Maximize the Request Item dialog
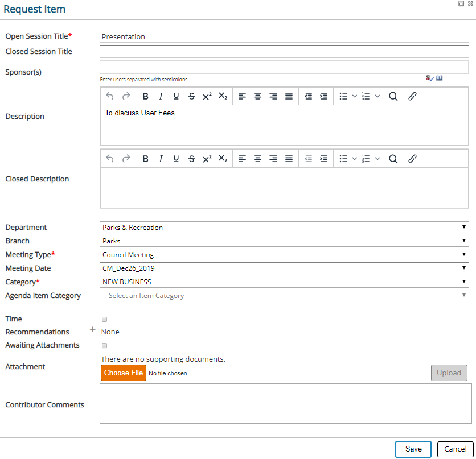The width and height of the screenshot is (476, 459). [461, 3]
